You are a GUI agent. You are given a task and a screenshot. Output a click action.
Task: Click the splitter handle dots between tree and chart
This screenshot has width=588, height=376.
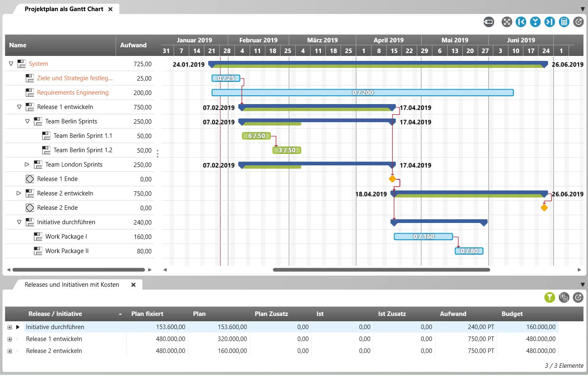(158, 153)
